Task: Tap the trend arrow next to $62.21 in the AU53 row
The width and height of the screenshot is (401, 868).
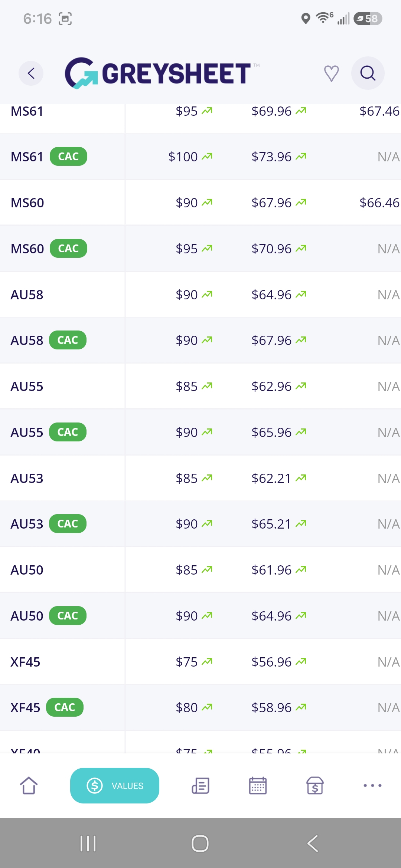Action: pos(301,478)
